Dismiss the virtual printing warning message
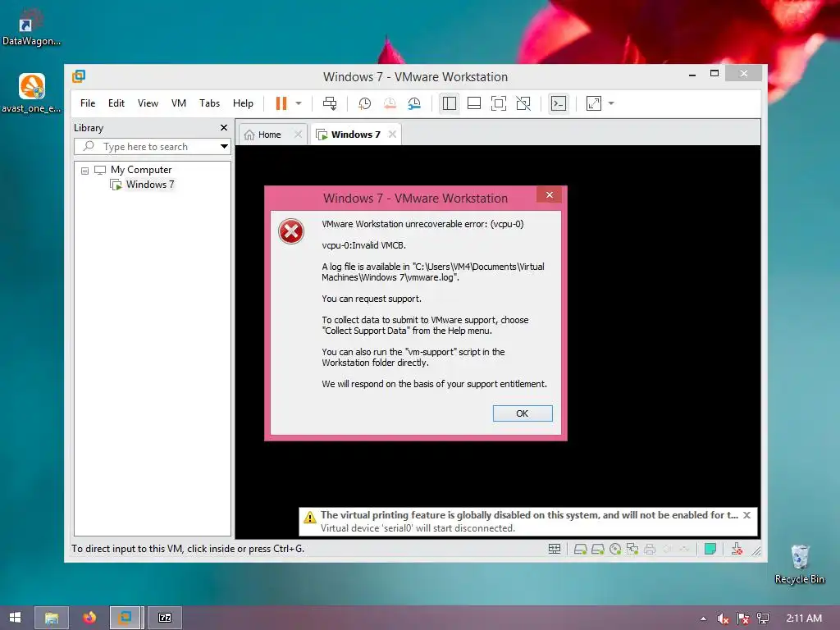The height and width of the screenshot is (630, 840). pos(746,515)
